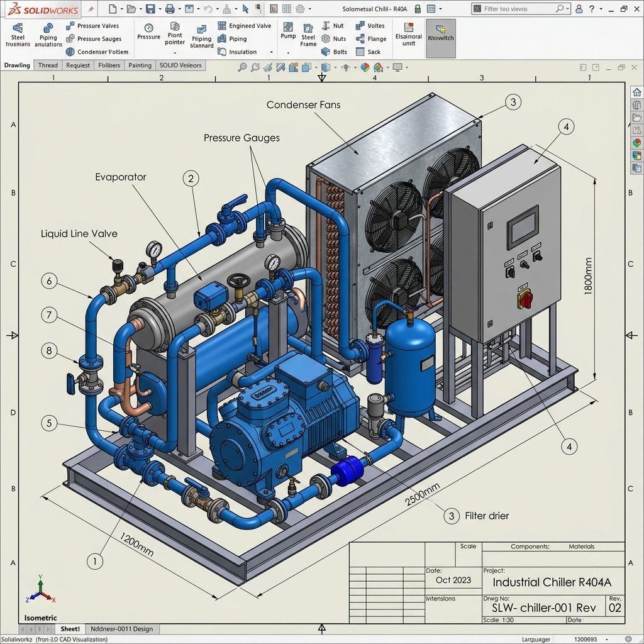The height and width of the screenshot is (644, 644).
Task: Select the Liquid Line Valve annotation label
Action: [79, 234]
